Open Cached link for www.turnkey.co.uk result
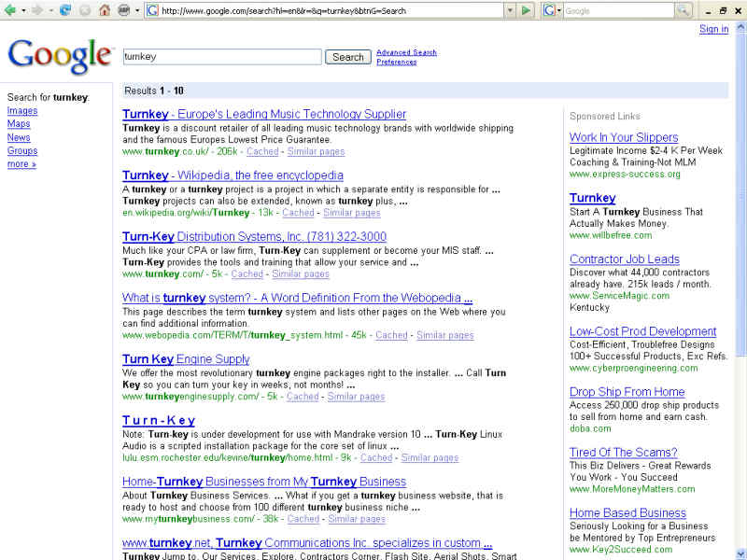The width and height of the screenshot is (747, 560). coord(262,151)
